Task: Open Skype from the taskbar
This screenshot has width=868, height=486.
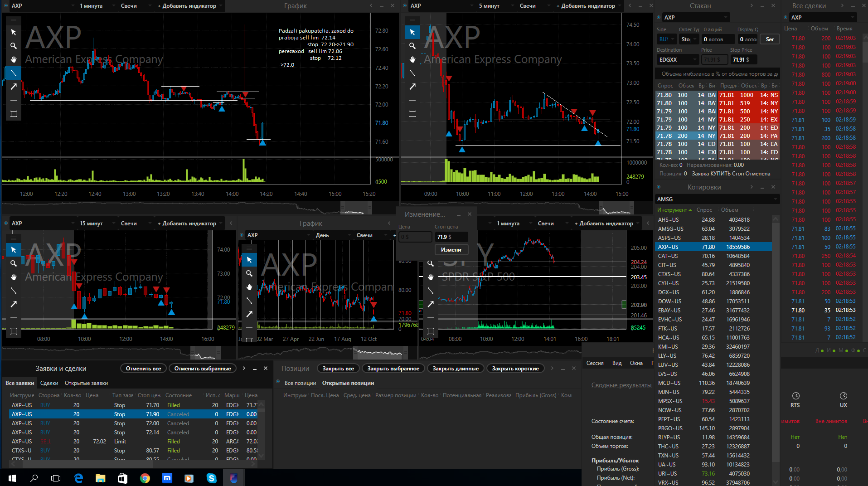Action: pyautogui.click(x=212, y=478)
